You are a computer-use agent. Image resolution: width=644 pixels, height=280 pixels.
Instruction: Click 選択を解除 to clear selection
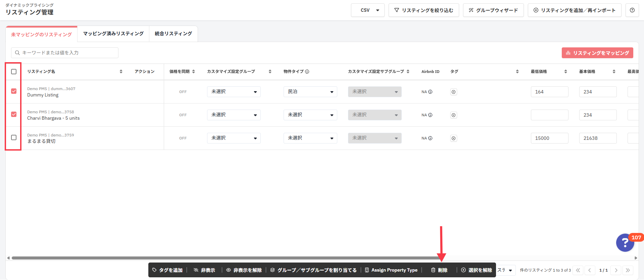pos(477,270)
